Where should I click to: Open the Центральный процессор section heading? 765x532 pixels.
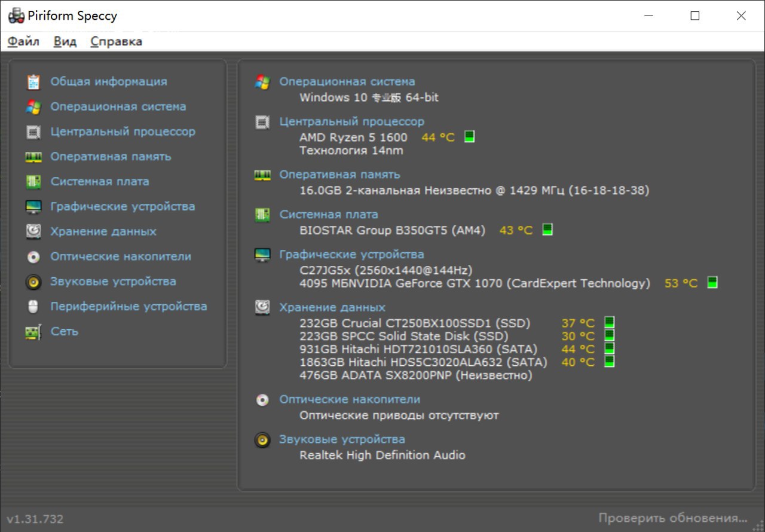pos(351,121)
